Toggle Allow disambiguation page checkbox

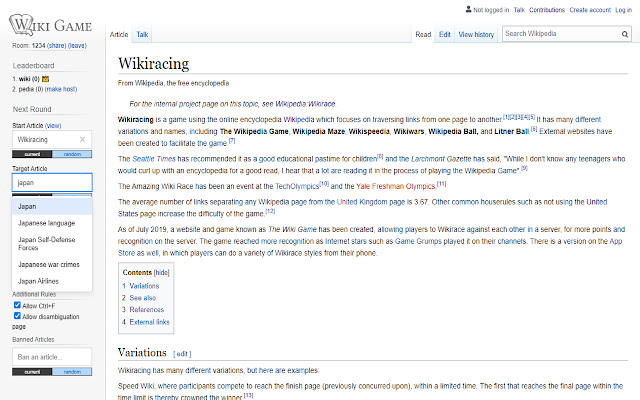(x=17, y=316)
